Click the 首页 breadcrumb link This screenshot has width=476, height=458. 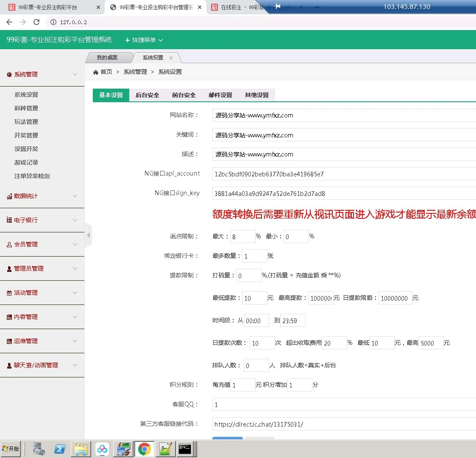106,72
